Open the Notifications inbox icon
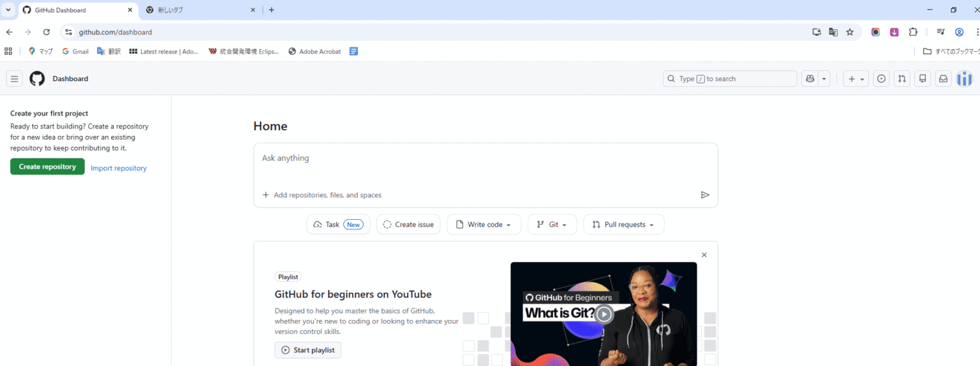 (x=943, y=79)
